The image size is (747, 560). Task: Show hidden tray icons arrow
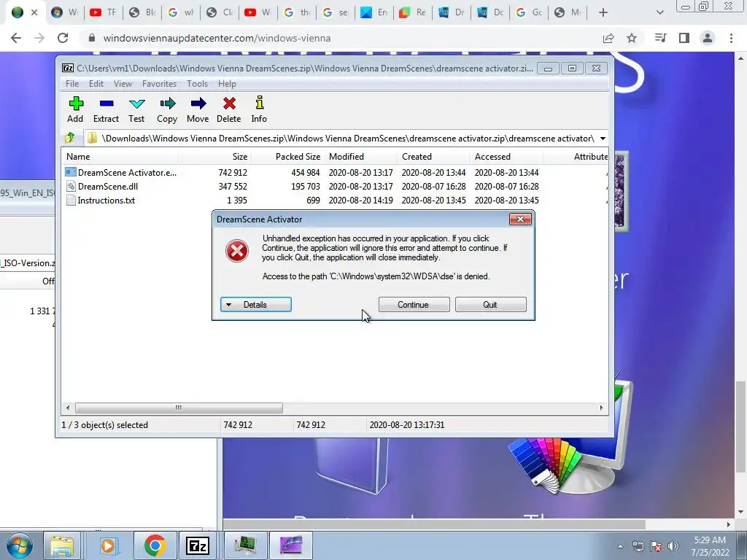620,546
